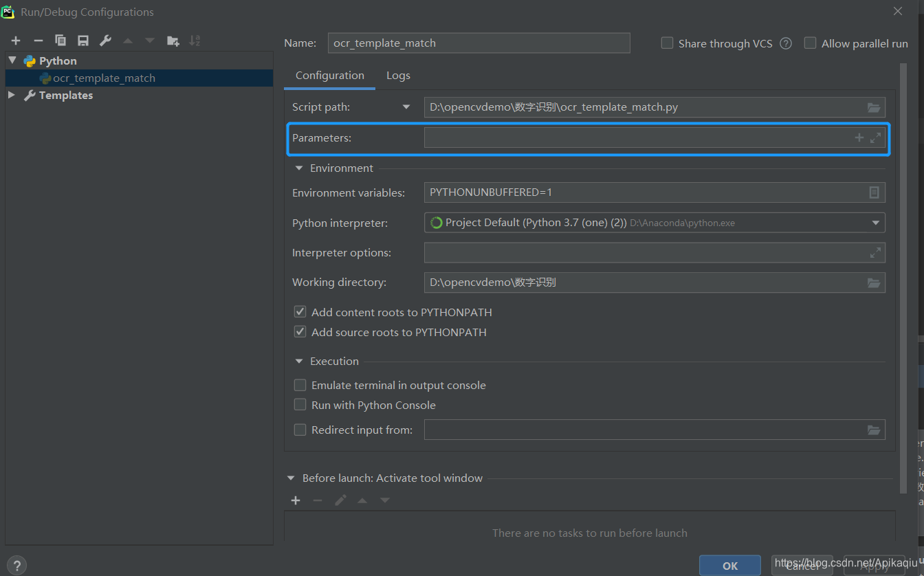Insert macro plus icon in Parameters field
The height and width of the screenshot is (576, 924).
point(859,137)
